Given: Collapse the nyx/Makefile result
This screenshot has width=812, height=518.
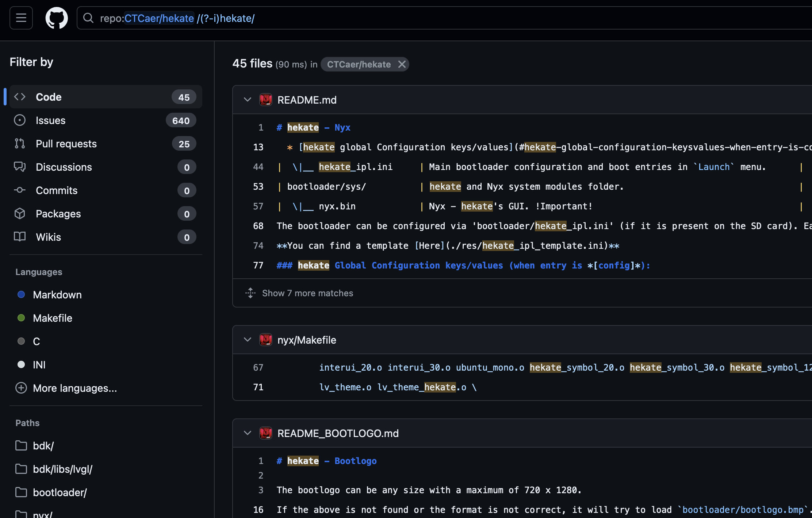Looking at the screenshot, I should click(247, 340).
